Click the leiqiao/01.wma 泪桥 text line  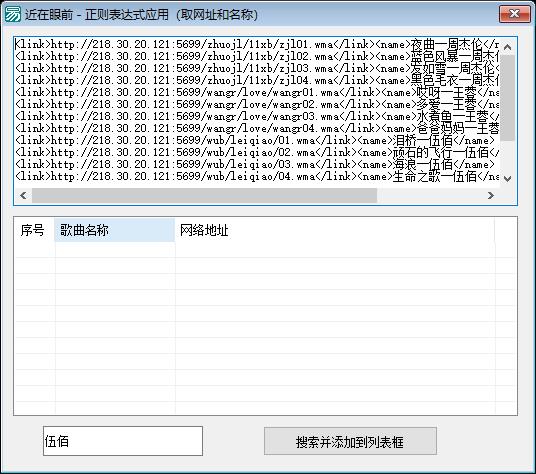[x=255, y=140]
